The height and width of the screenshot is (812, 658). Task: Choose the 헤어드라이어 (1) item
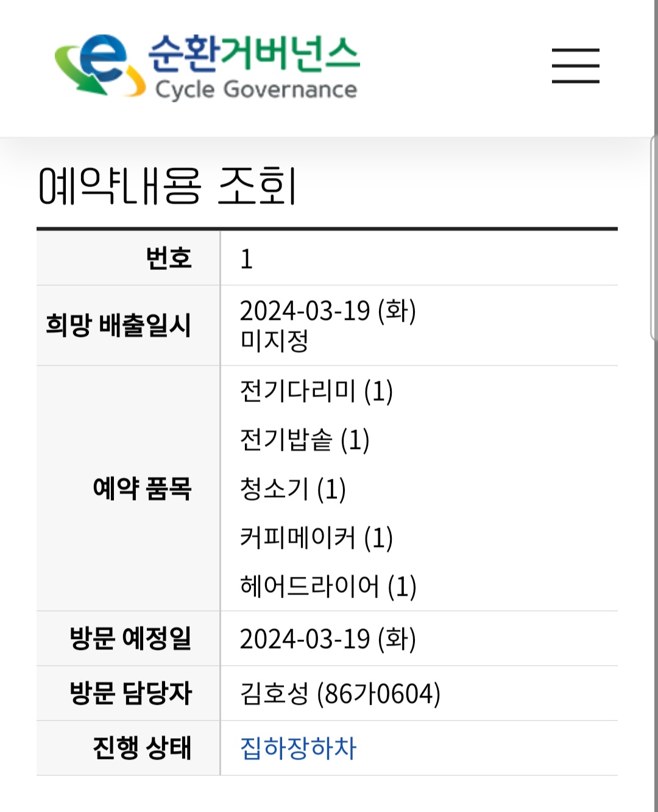pyautogui.click(x=328, y=587)
